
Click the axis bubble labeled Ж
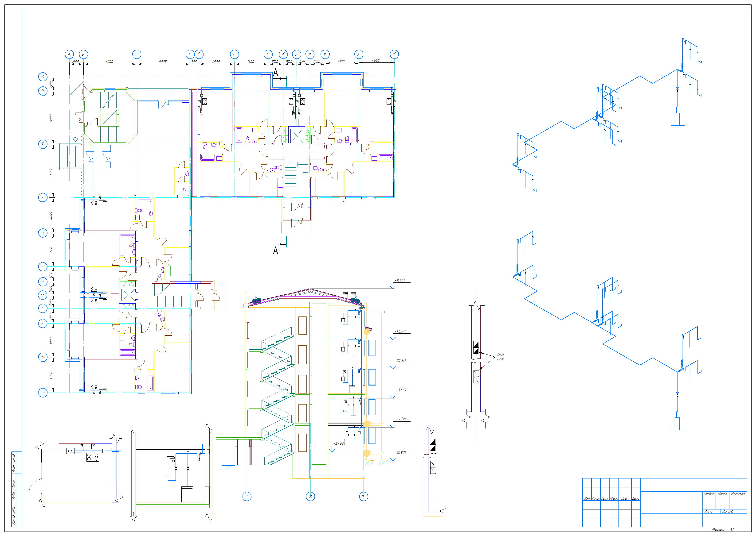pos(283,54)
